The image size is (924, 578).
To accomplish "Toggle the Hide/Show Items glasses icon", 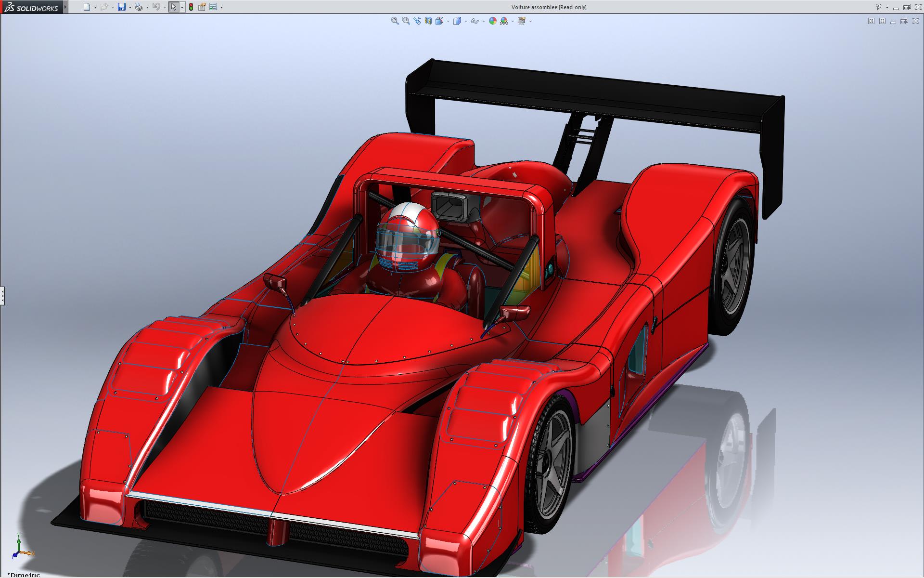I will point(475,21).
